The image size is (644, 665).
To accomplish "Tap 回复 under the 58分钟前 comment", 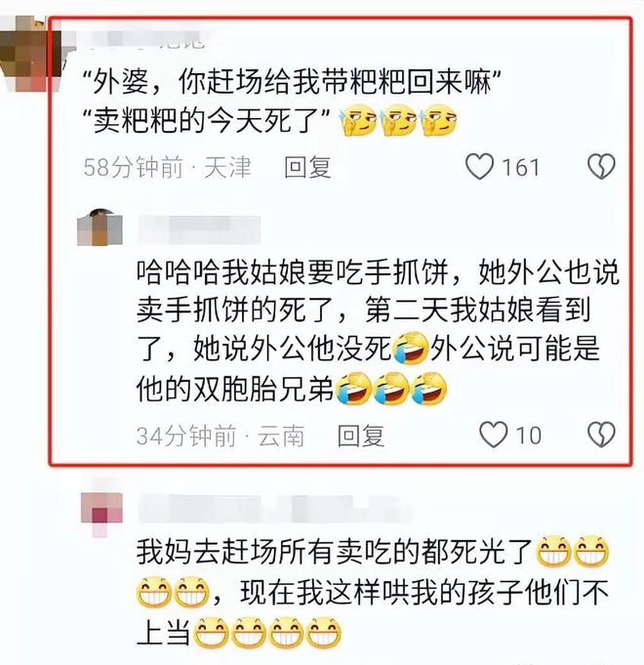I will point(307,167).
